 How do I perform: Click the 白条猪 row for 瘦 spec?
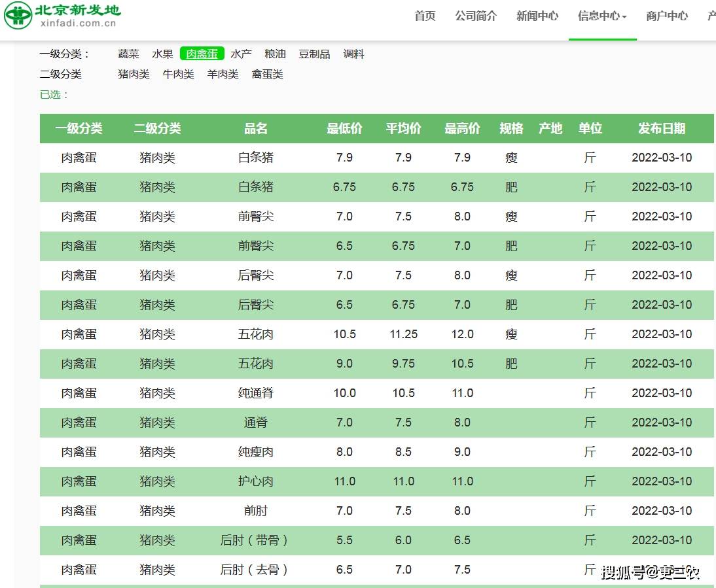point(255,158)
